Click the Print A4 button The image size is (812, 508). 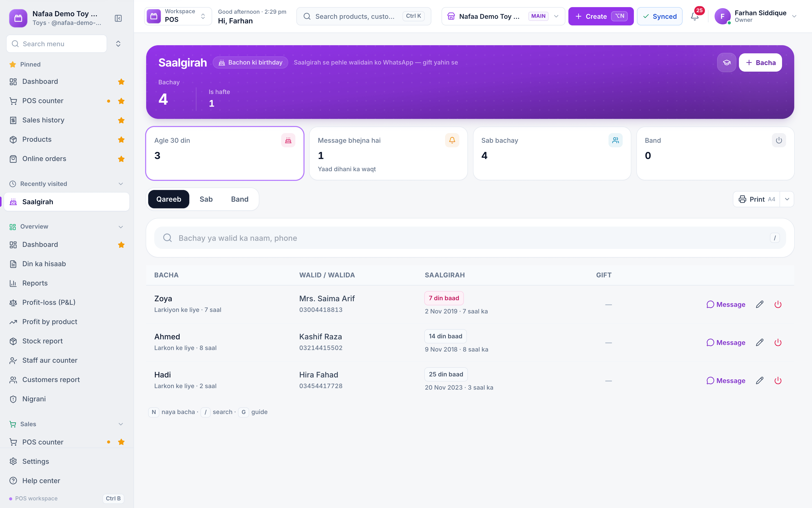(x=757, y=199)
